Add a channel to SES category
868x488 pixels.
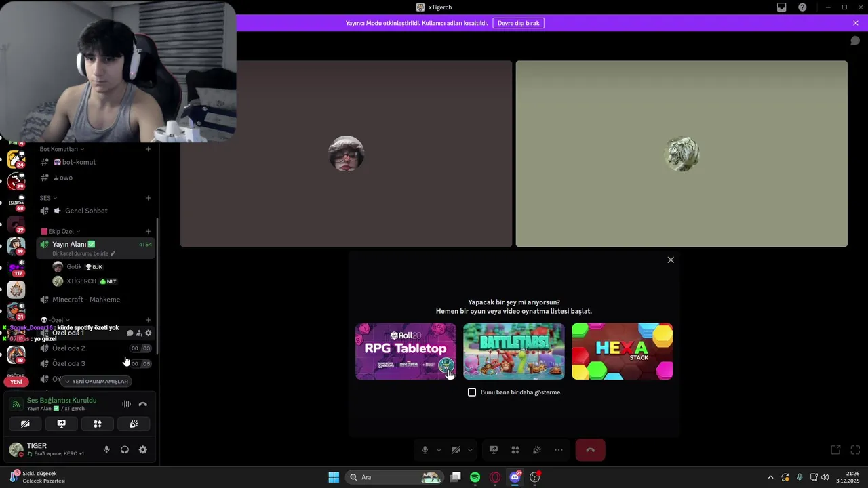[149, 198]
